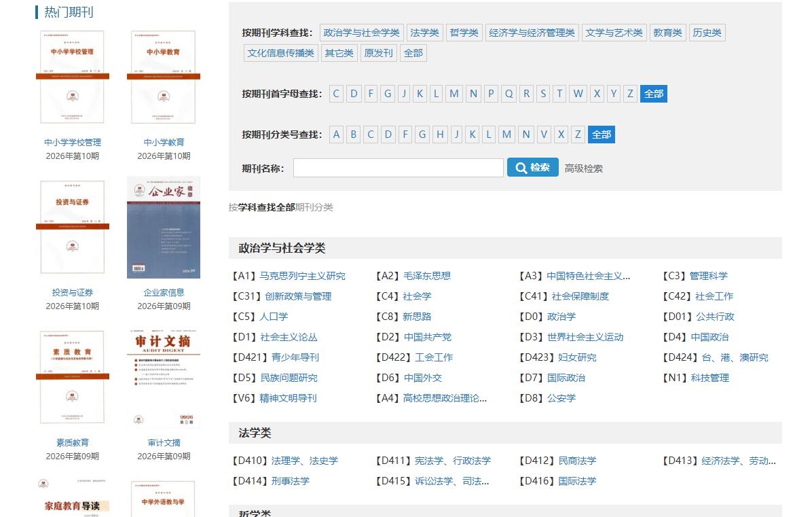The height and width of the screenshot is (517, 812).
Task: Open 企业家信息 title link
Action: pos(164,293)
